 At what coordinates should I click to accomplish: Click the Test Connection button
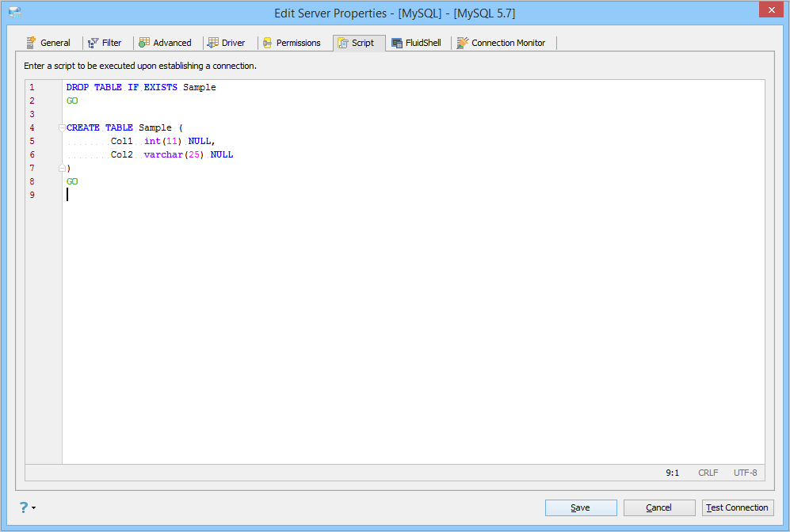[738, 507]
